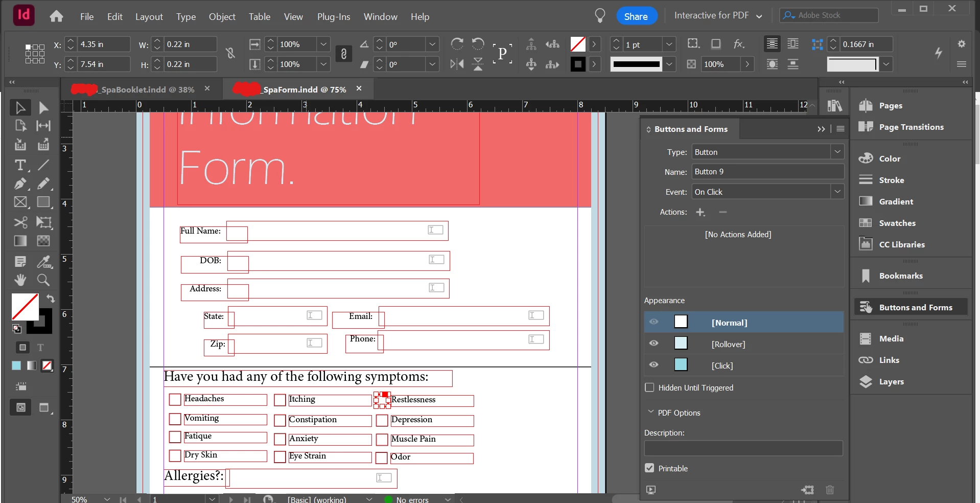Select the Selection tool arrow
Image resolution: width=980 pixels, height=503 pixels.
pyautogui.click(x=20, y=107)
